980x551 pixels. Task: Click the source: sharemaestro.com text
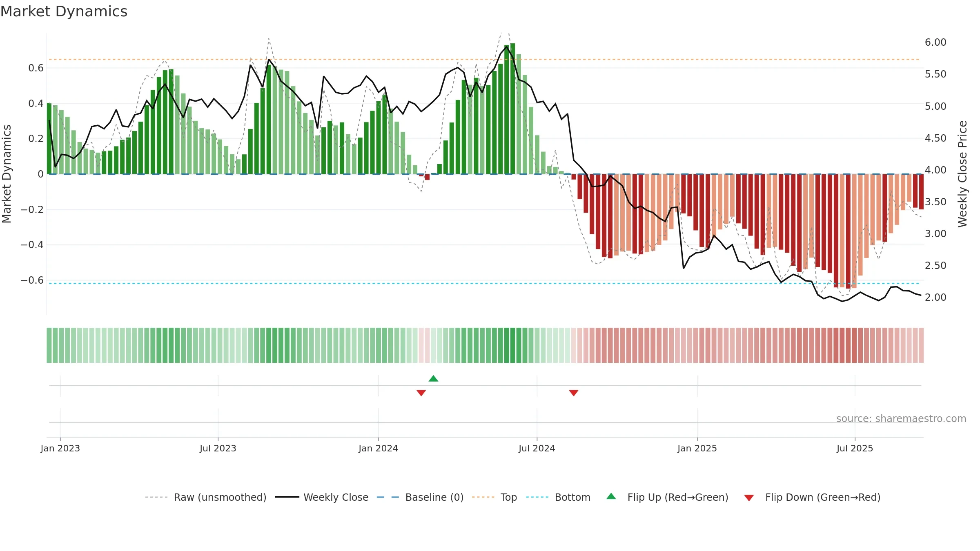tap(901, 418)
